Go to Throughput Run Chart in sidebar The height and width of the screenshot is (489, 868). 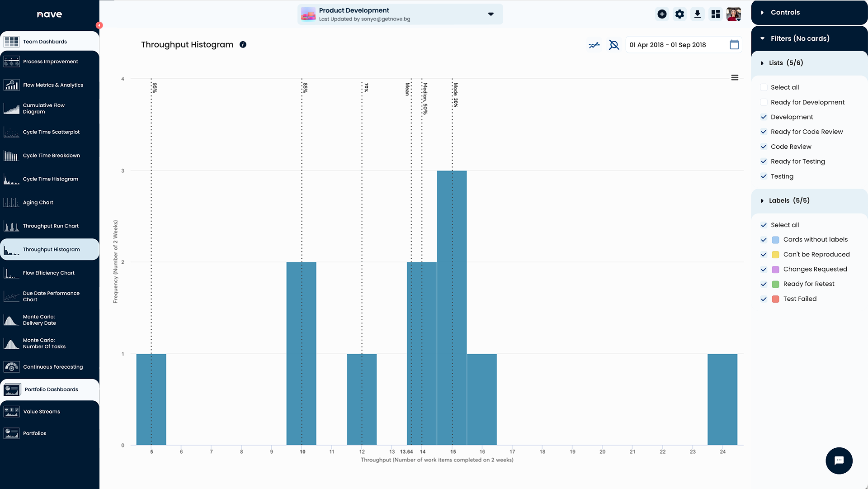51,226
